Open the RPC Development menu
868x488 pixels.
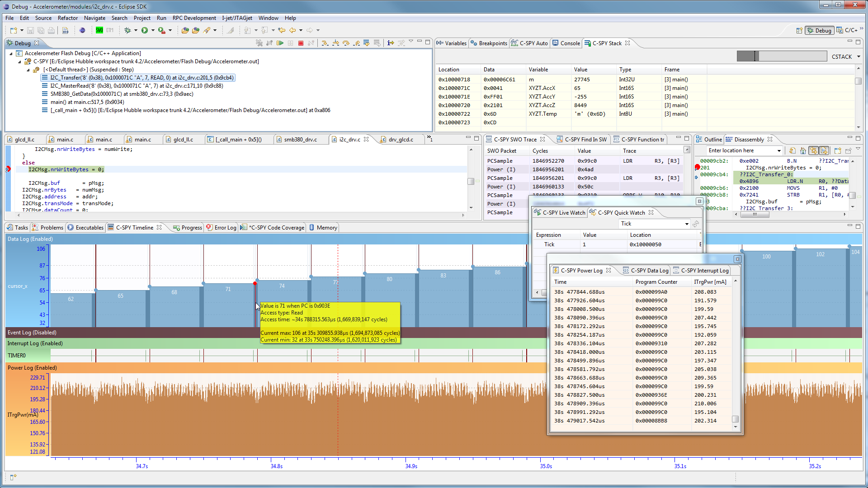194,18
